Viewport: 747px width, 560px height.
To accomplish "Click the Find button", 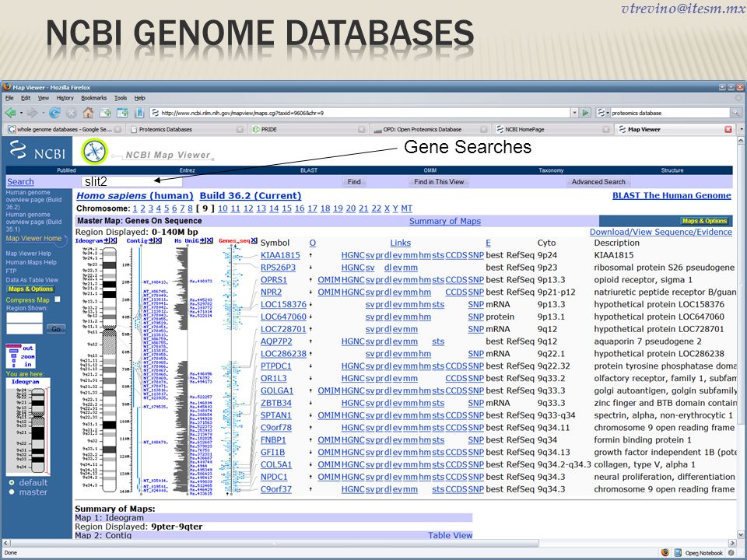I will tap(354, 182).
